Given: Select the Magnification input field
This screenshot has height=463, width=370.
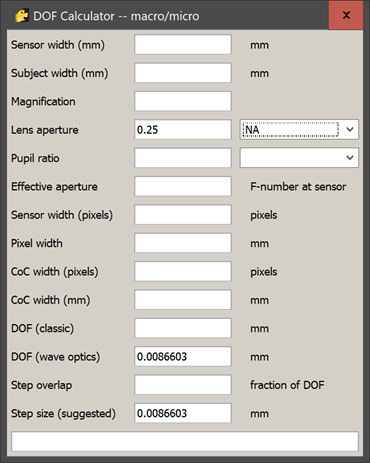Looking at the screenshot, I should (x=183, y=101).
